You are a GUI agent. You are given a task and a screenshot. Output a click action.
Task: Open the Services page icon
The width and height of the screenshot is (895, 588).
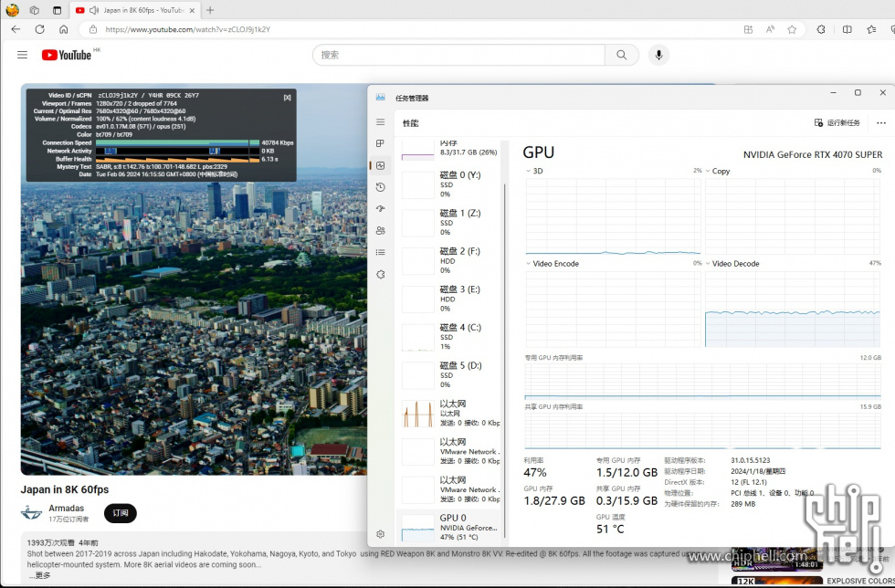(381, 275)
